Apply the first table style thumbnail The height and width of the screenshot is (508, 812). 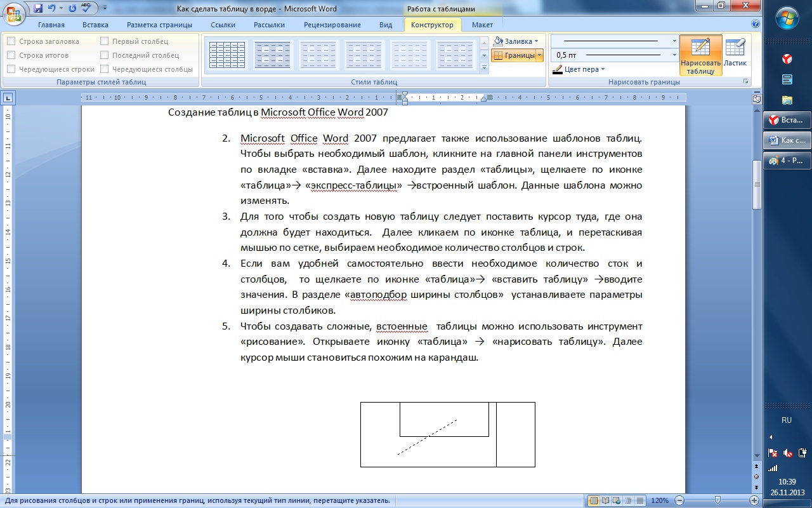pos(227,55)
